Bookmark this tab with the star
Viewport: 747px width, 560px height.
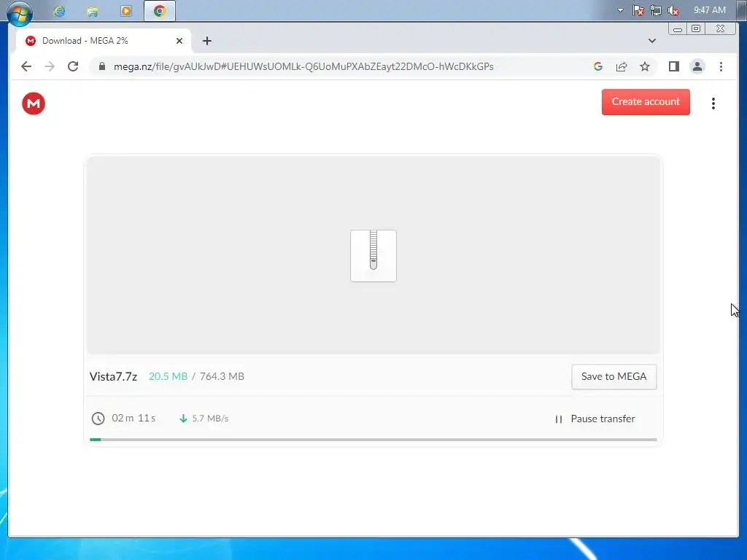tap(645, 66)
